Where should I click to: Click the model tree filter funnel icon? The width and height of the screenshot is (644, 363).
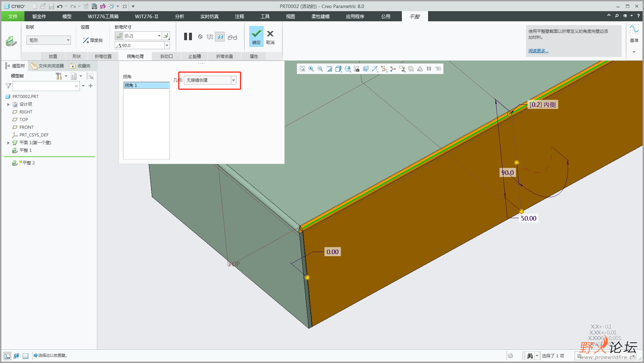click(x=8, y=86)
